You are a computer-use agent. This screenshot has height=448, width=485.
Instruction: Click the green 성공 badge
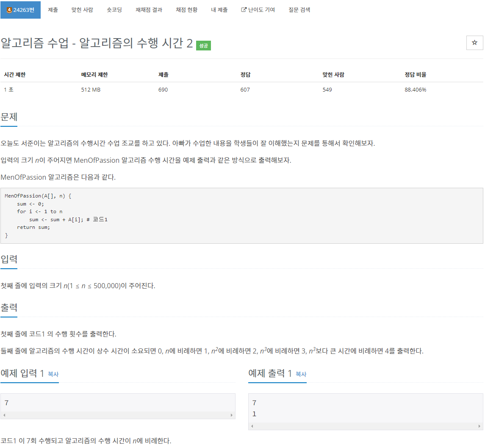click(203, 45)
